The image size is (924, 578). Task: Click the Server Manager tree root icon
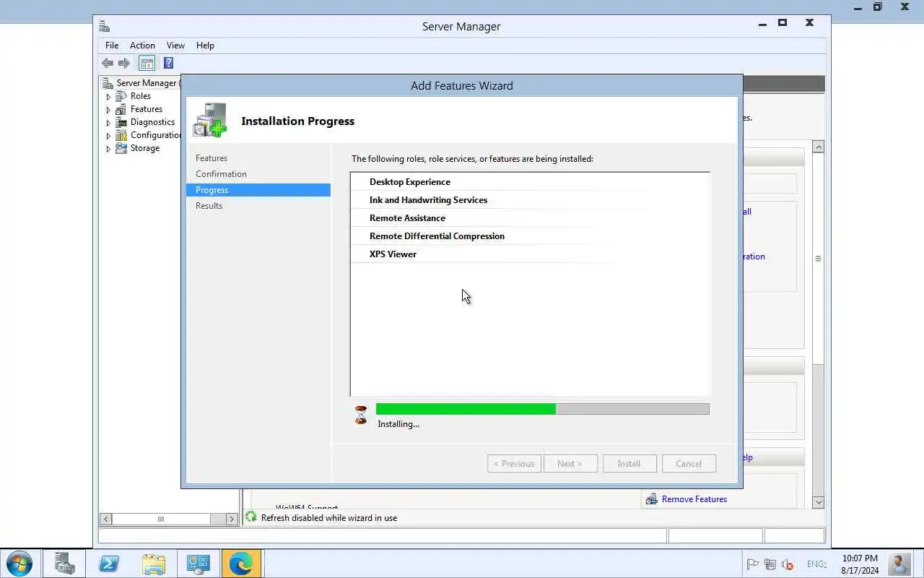point(108,83)
